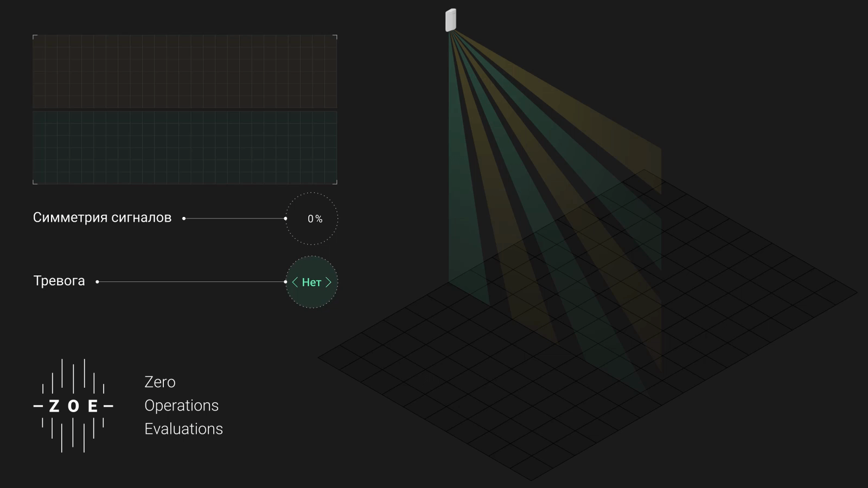
Task: Click the Симметрия сигналов label
Action: [x=102, y=218]
